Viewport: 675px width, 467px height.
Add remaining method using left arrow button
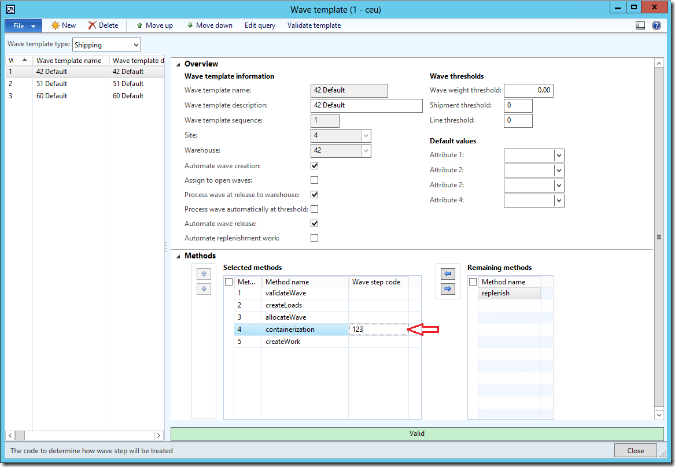pos(447,273)
